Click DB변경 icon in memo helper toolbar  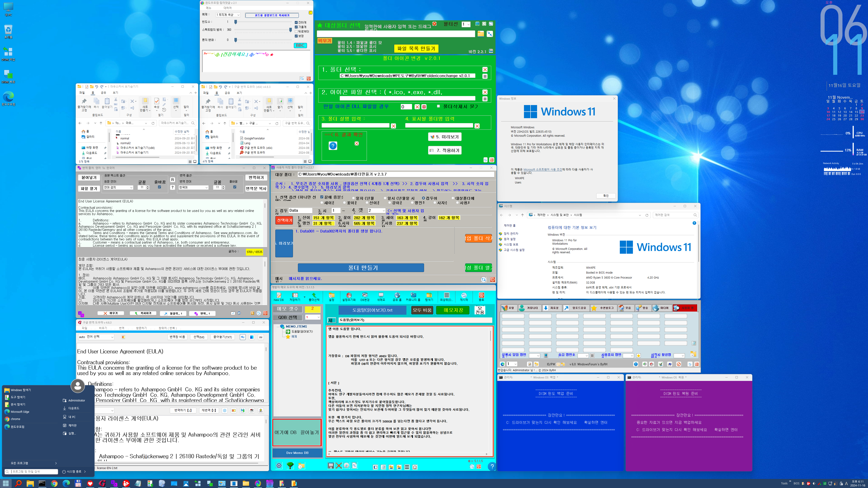(365, 297)
